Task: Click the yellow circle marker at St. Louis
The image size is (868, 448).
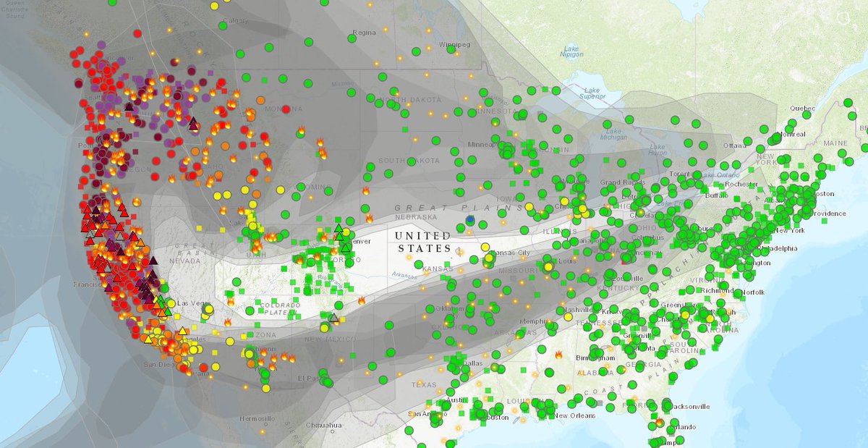Action: (x=548, y=267)
